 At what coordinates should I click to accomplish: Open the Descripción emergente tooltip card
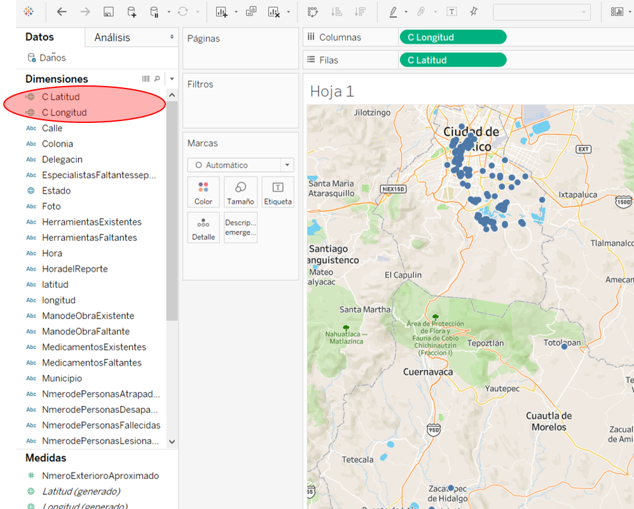click(241, 228)
